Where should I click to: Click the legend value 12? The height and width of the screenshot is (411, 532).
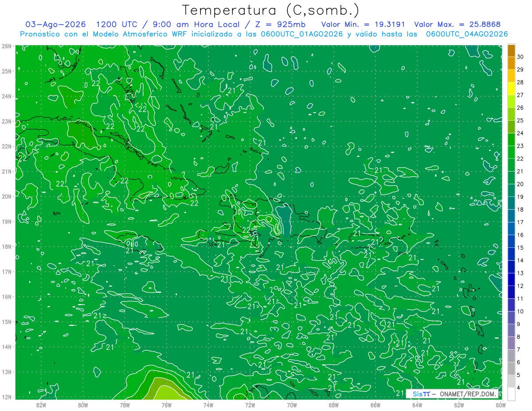click(x=520, y=286)
